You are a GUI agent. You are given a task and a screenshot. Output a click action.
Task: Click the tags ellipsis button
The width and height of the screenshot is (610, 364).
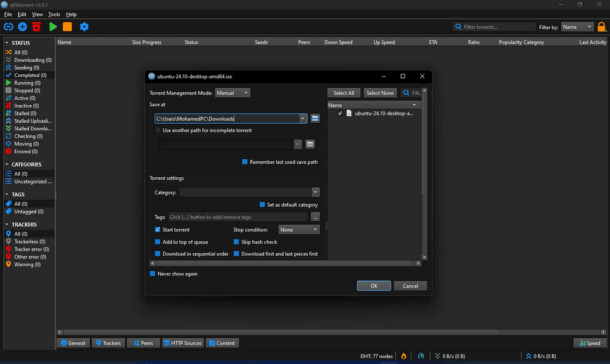315,217
